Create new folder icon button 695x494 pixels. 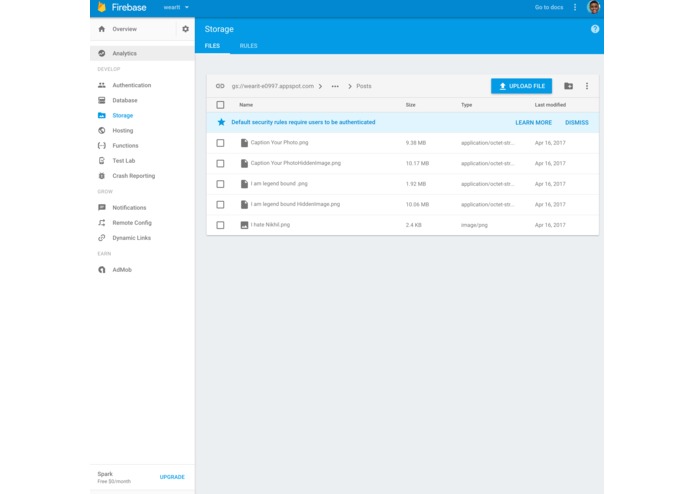(x=568, y=86)
